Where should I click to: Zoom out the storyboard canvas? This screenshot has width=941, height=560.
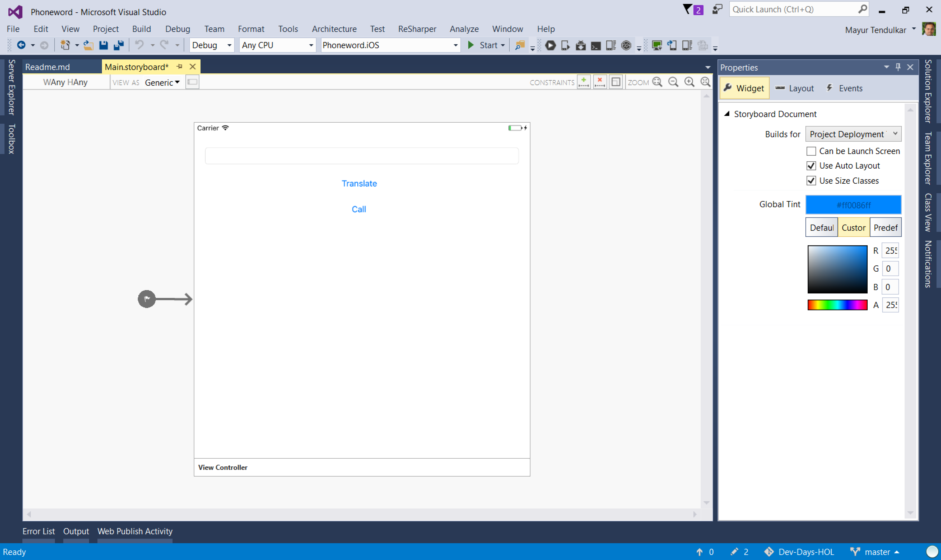673,82
